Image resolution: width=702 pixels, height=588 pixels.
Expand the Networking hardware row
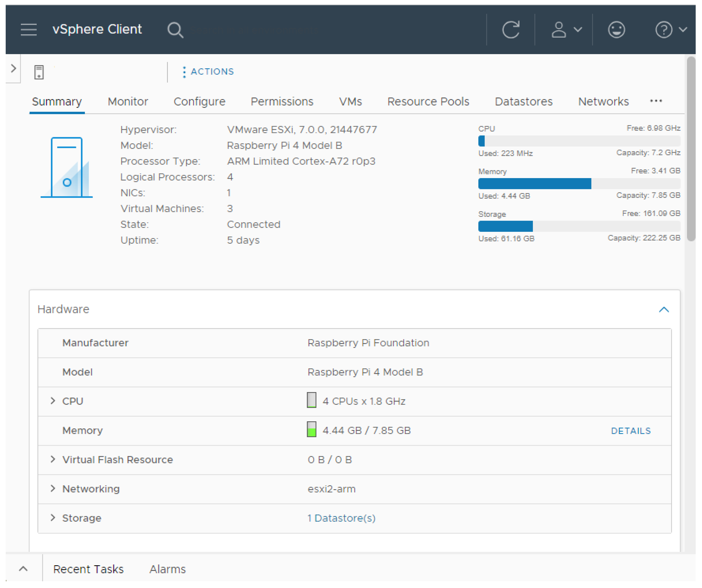53,489
